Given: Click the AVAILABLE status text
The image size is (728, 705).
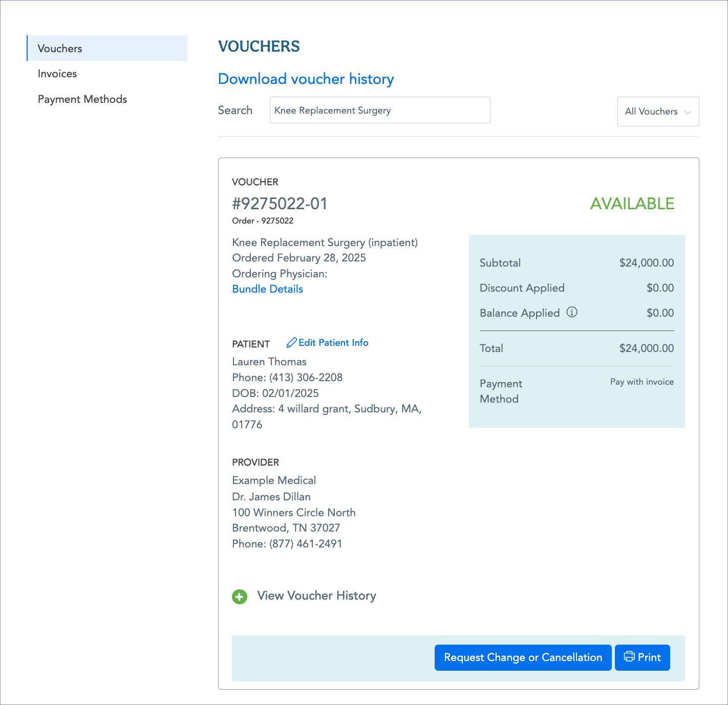Looking at the screenshot, I should (x=632, y=204).
